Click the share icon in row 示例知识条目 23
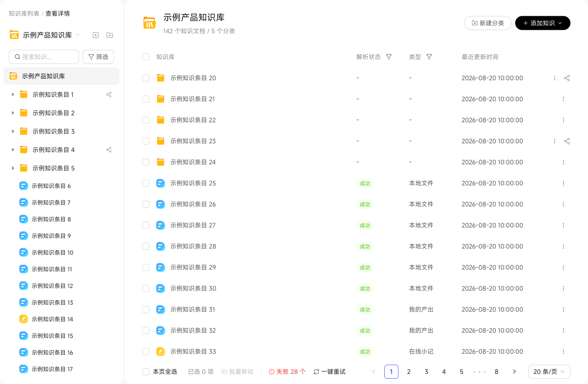 pos(567,141)
